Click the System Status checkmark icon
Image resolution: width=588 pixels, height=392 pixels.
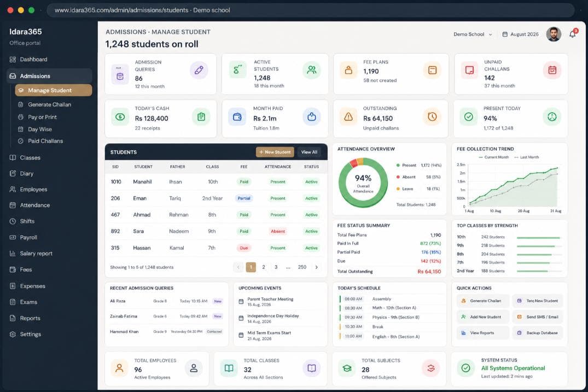(465, 368)
